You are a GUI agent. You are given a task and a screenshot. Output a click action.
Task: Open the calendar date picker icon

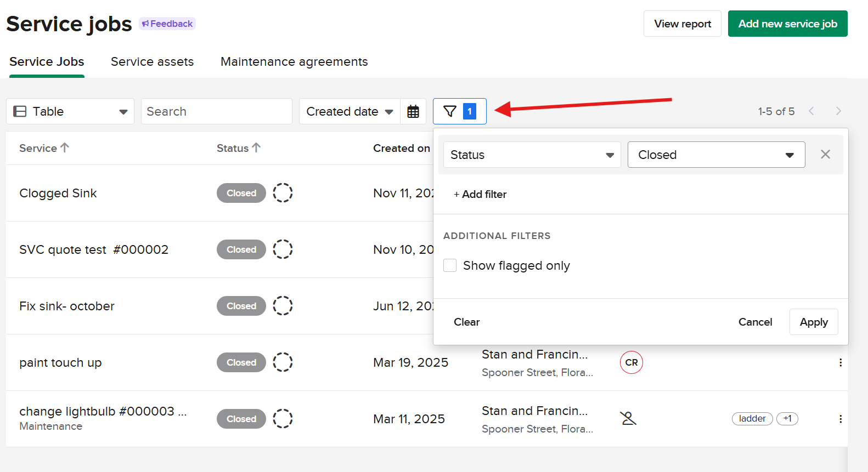tap(413, 111)
